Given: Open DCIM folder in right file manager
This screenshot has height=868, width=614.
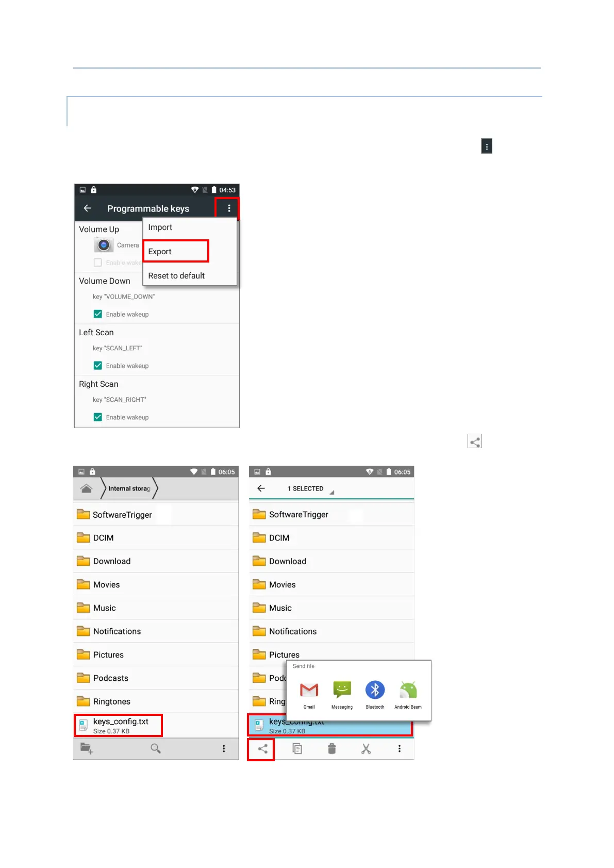Looking at the screenshot, I should click(x=331, y=538).
